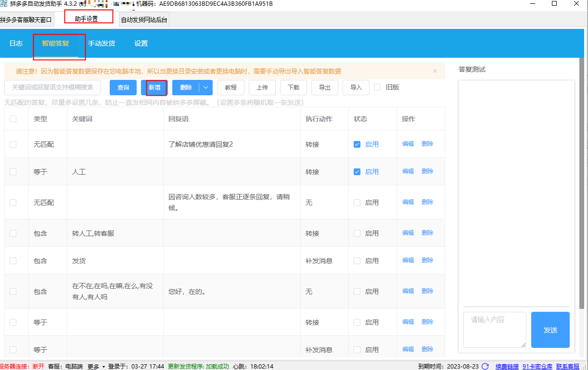The height and width of the screenshot is (370, 588).
Task: Click the 请输入内容 test message box
Action: click(x=495, y=330)
